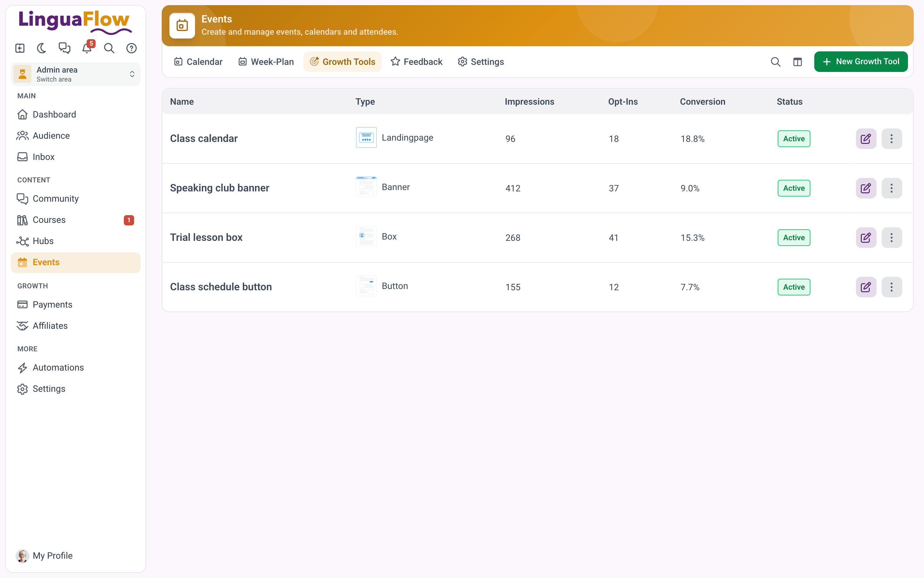Open more options for Trial lesson box

pos(892,238)
